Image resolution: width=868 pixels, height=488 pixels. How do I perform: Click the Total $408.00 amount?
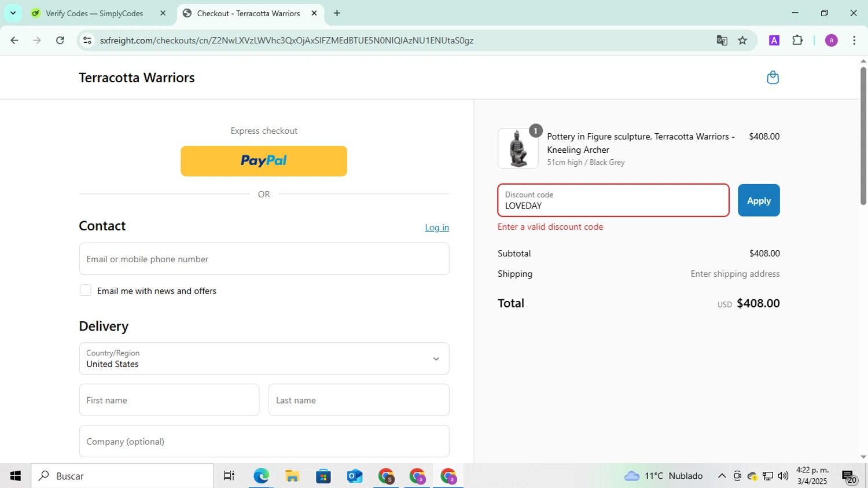click(758, 303)
